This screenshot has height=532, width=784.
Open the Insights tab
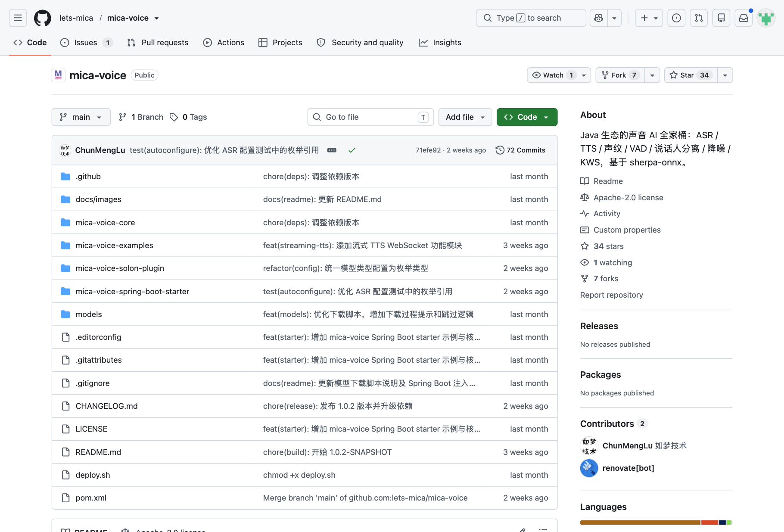tap(440, 43)
